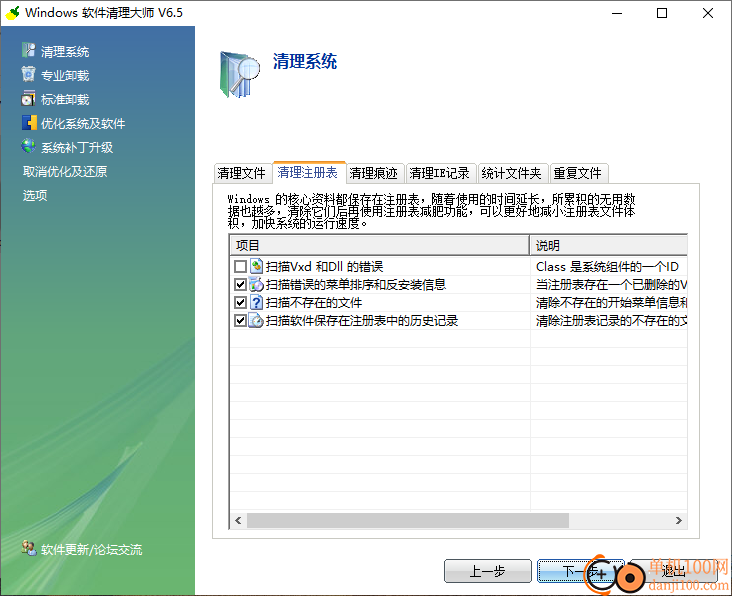
Task: Click the 上一步 button
Action: [488, 571]
